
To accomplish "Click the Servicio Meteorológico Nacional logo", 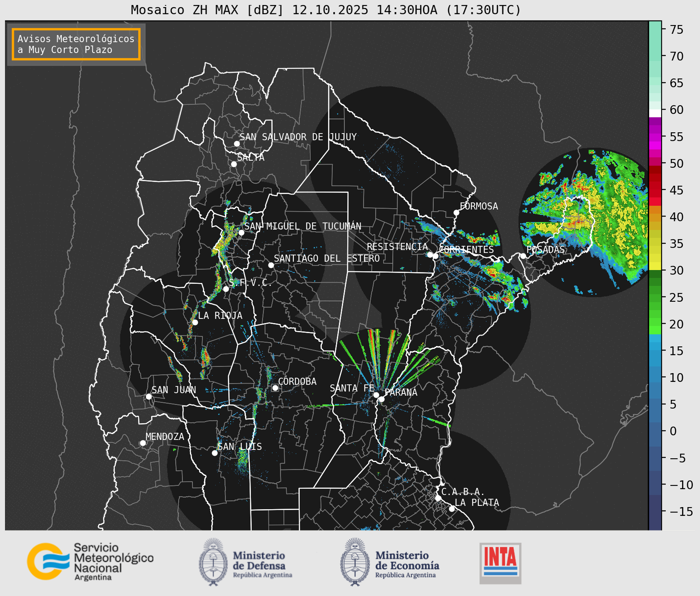I will coord(91,561).
